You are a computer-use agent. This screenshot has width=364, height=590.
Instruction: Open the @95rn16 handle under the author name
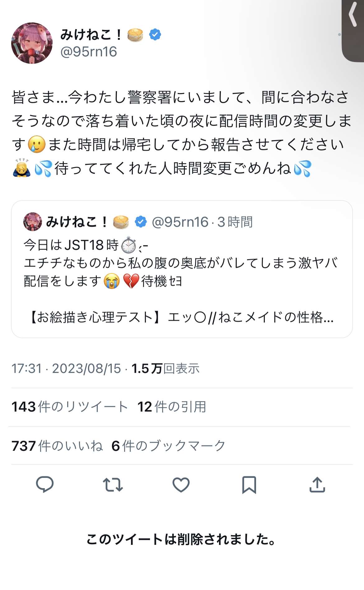[x=89, y=52]
